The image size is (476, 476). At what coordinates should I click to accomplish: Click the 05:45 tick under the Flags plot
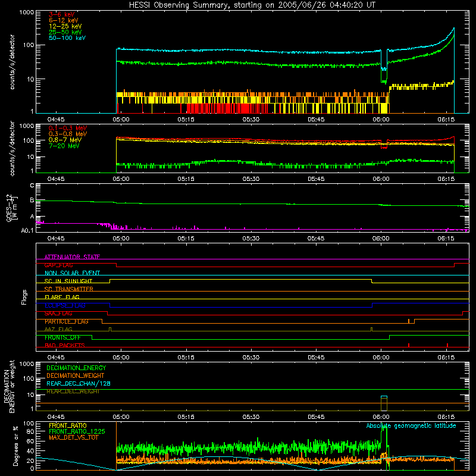(316, 358)
